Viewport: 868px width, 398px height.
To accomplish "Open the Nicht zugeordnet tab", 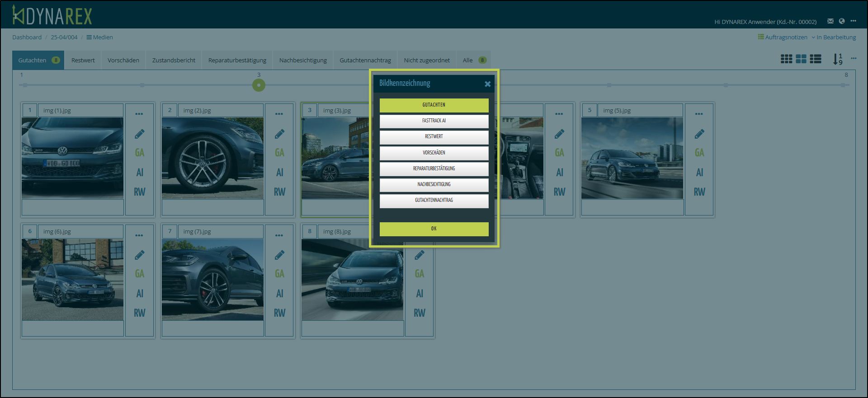I will click(x=426, y=60).
